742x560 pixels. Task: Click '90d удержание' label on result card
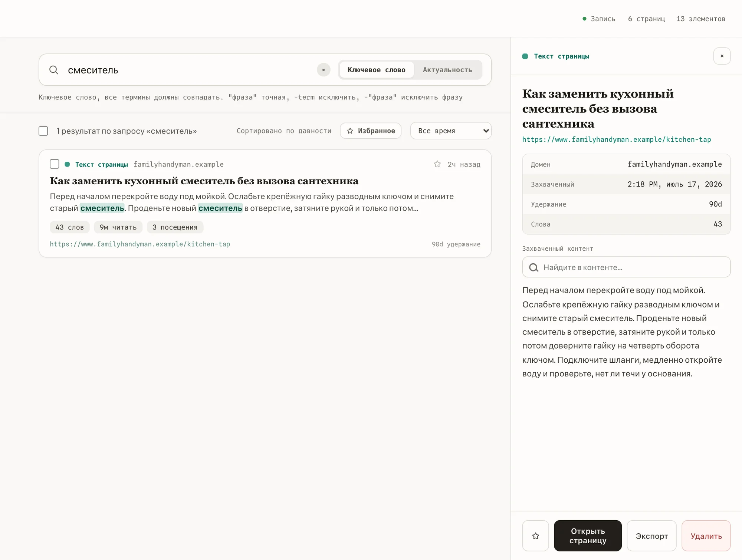(x=456, y=244)
